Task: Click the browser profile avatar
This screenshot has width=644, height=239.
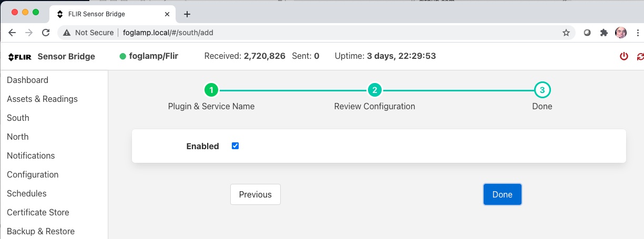Action: tap(621, 33)
